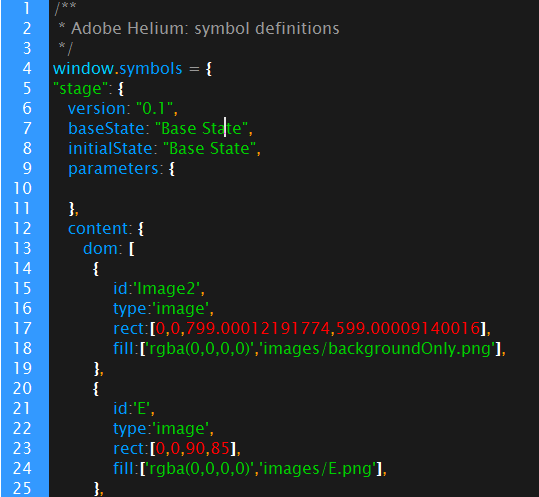This screenshot has width=539, height=497.
Task: Click the 'content' property name
Action: [98, 229]
